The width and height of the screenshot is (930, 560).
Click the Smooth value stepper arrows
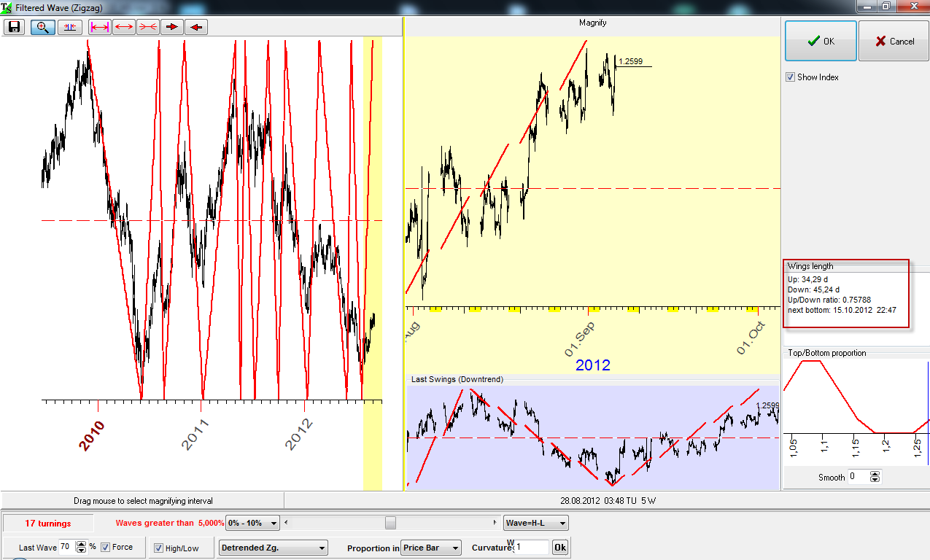coord(875,477)
